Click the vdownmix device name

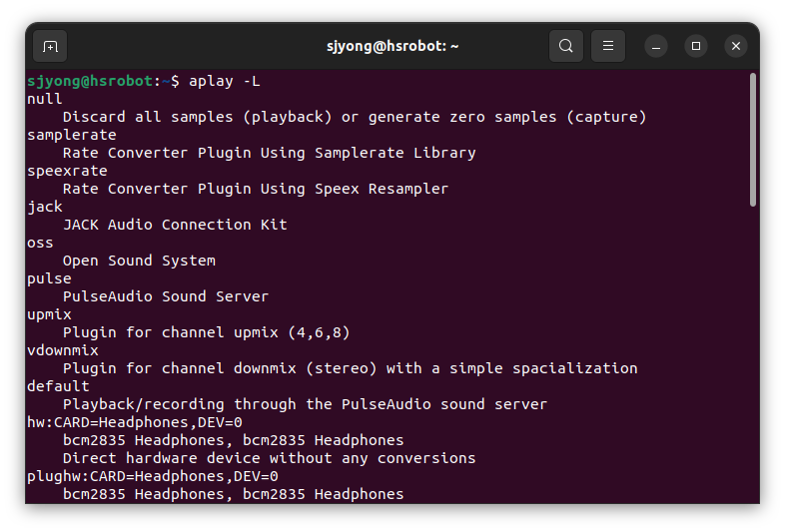coord(63,350)
